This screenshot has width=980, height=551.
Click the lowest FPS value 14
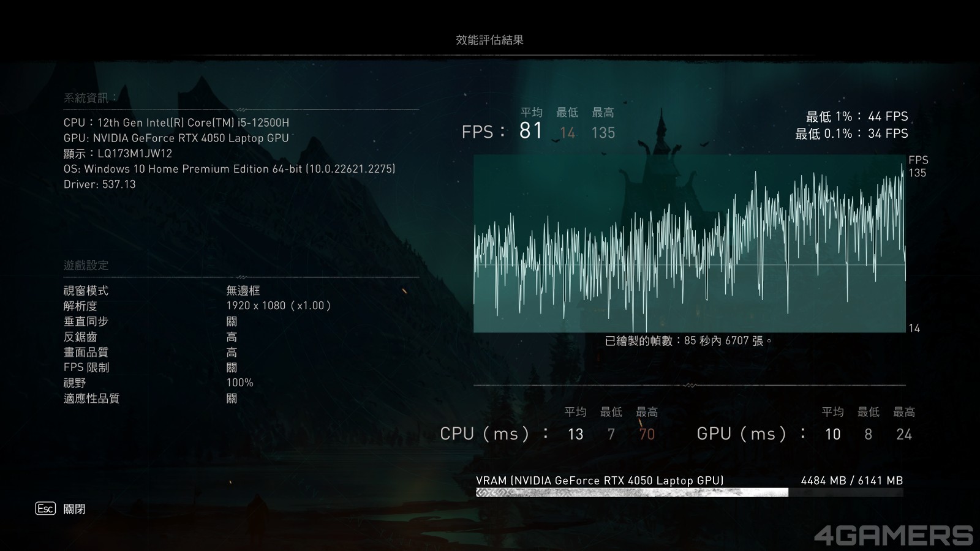[567, 133]
